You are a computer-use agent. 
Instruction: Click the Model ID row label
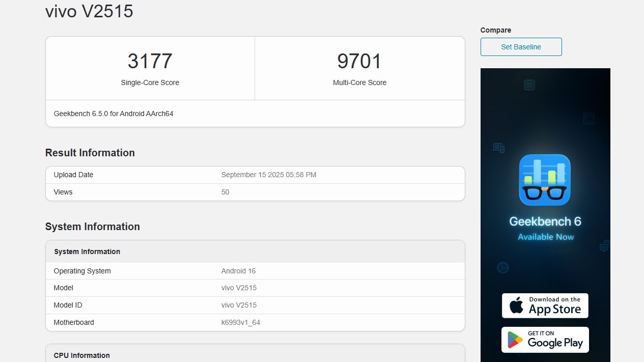pos(68,305)
